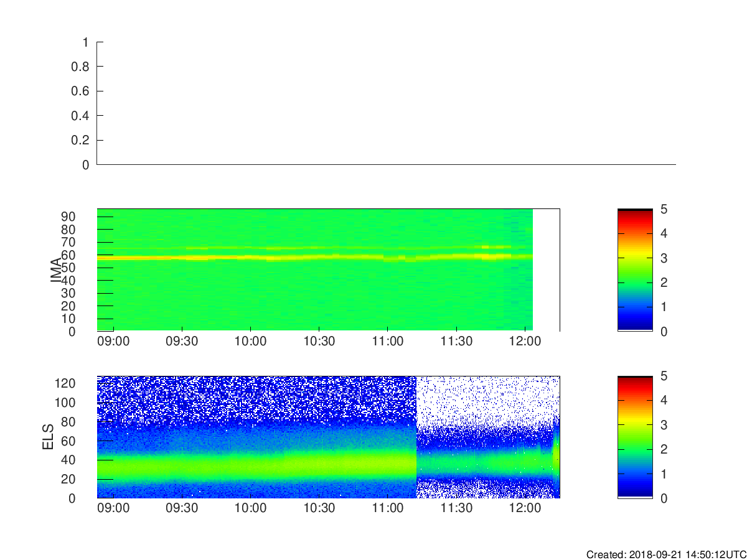Click the 10:00 label under ELS plot
The width and height of the screenshot is (747, 560).
250,508
